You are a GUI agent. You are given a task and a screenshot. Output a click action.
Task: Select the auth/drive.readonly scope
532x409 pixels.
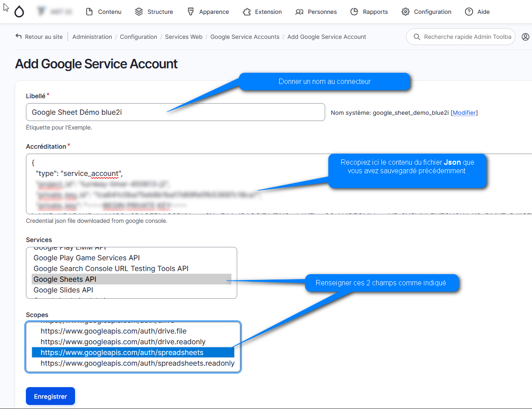(133, 342)
